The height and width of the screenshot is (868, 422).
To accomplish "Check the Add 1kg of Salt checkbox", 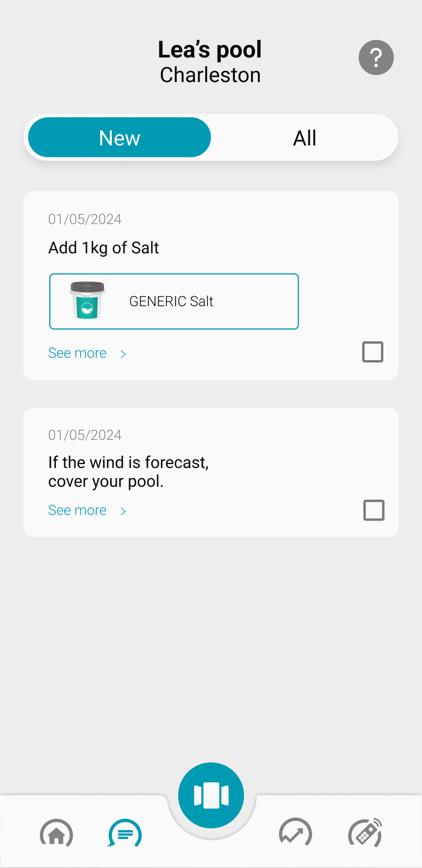I will coord(372,352).
